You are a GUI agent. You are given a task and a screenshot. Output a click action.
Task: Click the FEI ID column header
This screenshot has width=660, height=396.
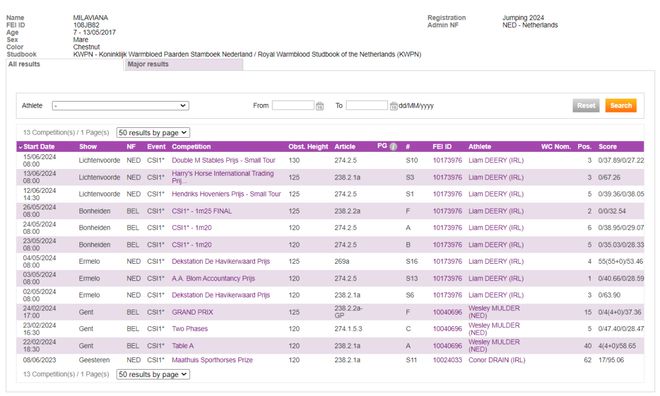(x=442, y=146)
